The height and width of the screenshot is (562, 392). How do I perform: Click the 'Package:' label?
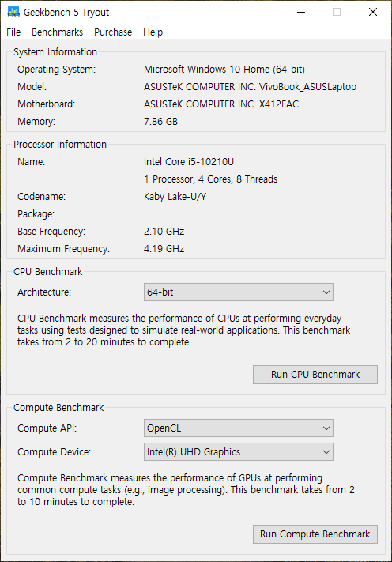click(36, 214)
